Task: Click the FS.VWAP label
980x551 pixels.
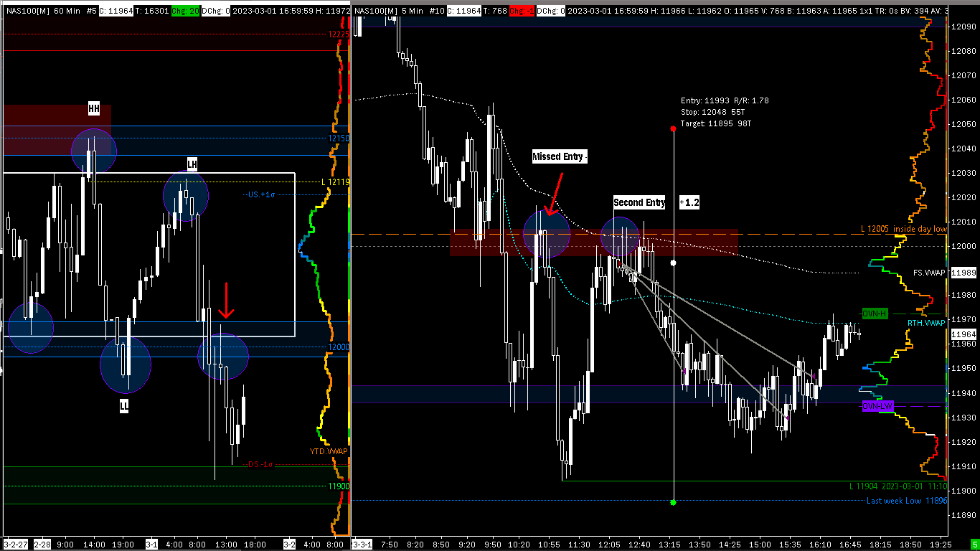Action: click(x=929, y=273)
